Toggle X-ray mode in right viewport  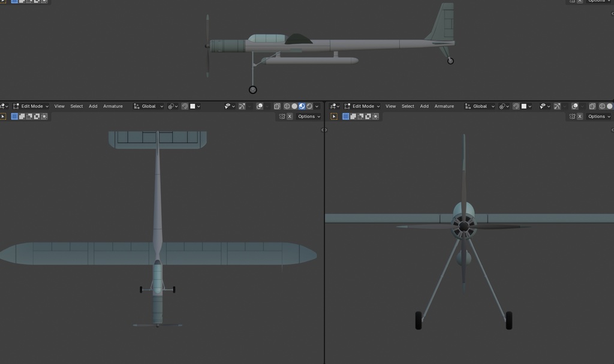coord(592,106)
